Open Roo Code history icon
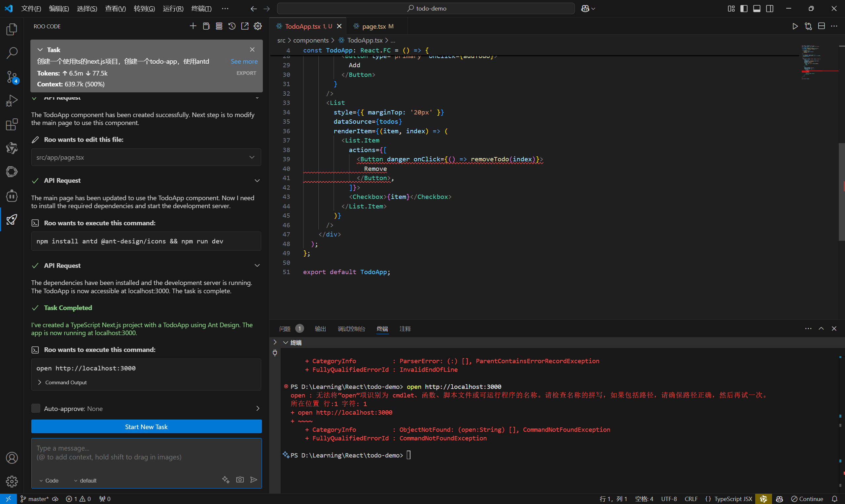This screenshot has width=845, height=504. pyautogui.click(x=232, y=26)
